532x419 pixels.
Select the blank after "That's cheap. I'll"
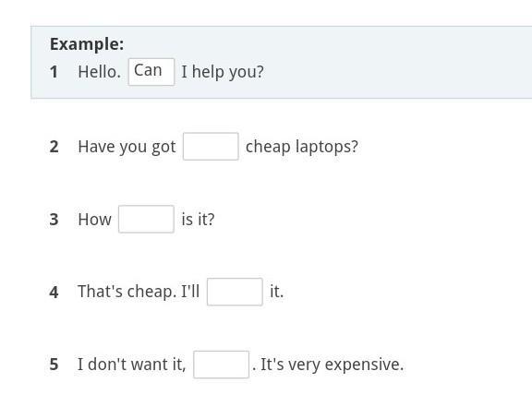235,292
